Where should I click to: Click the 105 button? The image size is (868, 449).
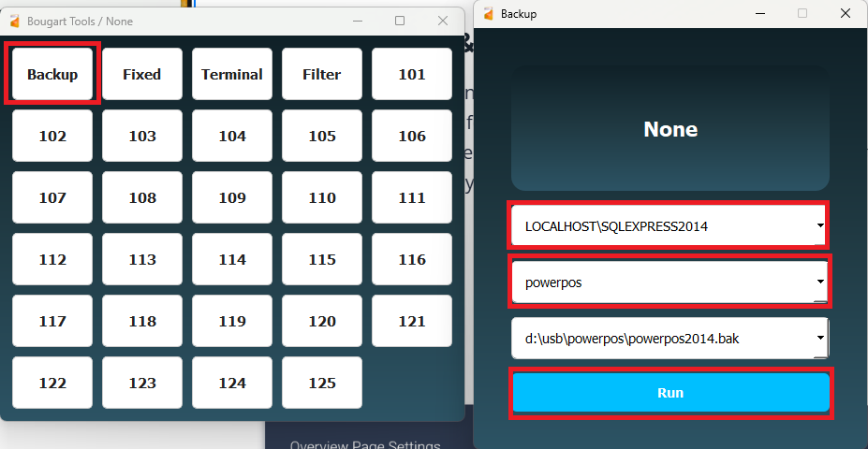[x=322, y=136]
